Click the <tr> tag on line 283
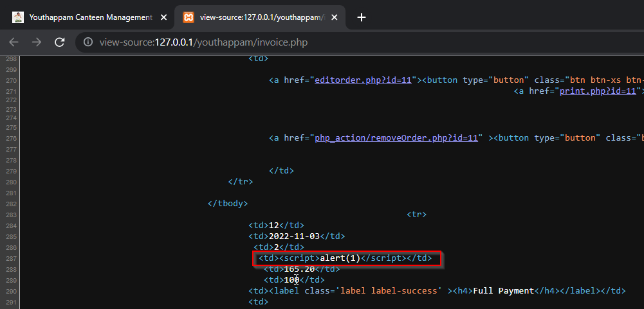Image resolution: width=644 pixels, height=309 pixels. coord(416,214)
